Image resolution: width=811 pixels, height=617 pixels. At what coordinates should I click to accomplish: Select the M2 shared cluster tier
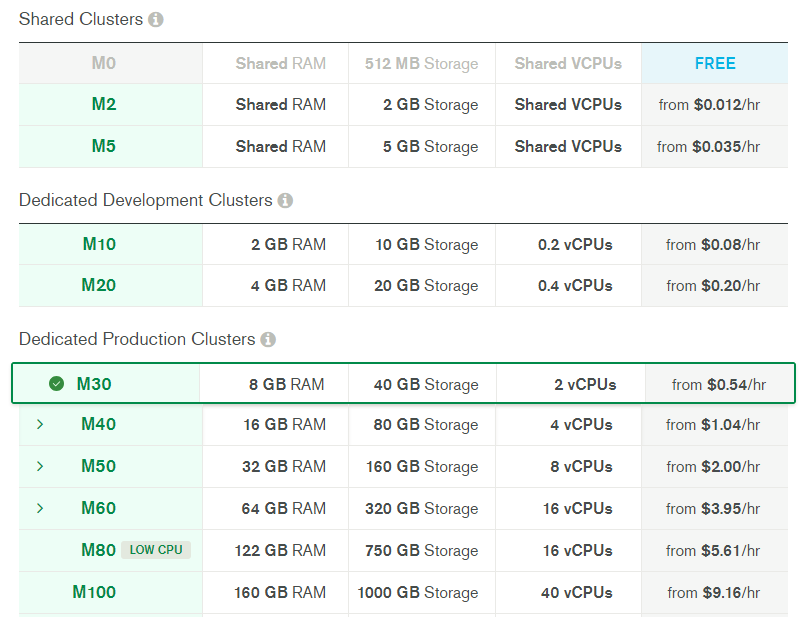(x=403, y=105)
